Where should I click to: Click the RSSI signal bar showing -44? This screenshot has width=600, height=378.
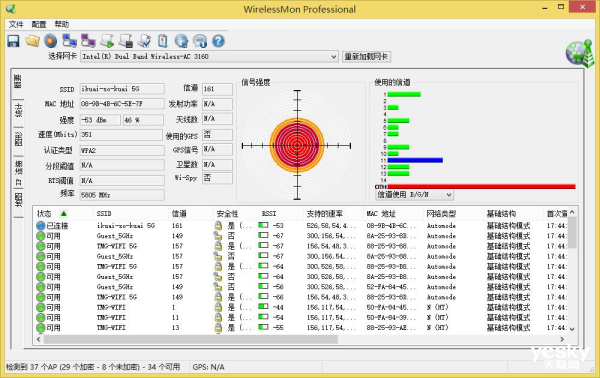tap(263, 307)
